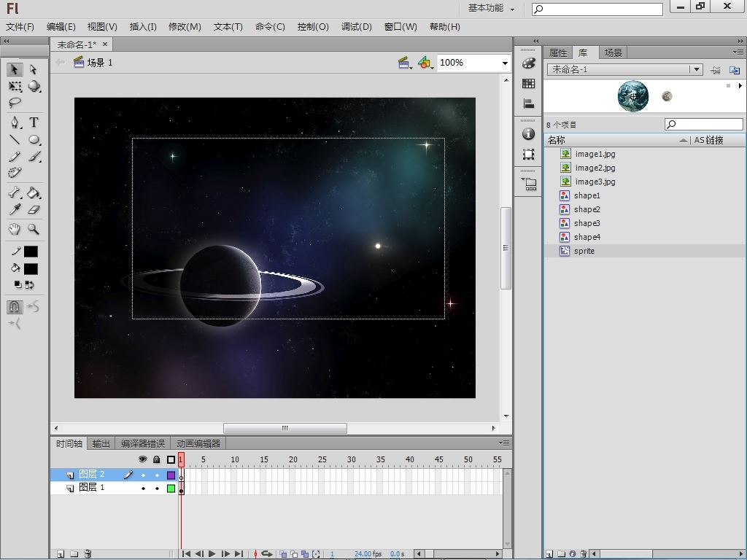Image resolution: width=747 pixels, height=560 pixels.
Task: Open the 修改(M) menu
Action: [185, 27]
